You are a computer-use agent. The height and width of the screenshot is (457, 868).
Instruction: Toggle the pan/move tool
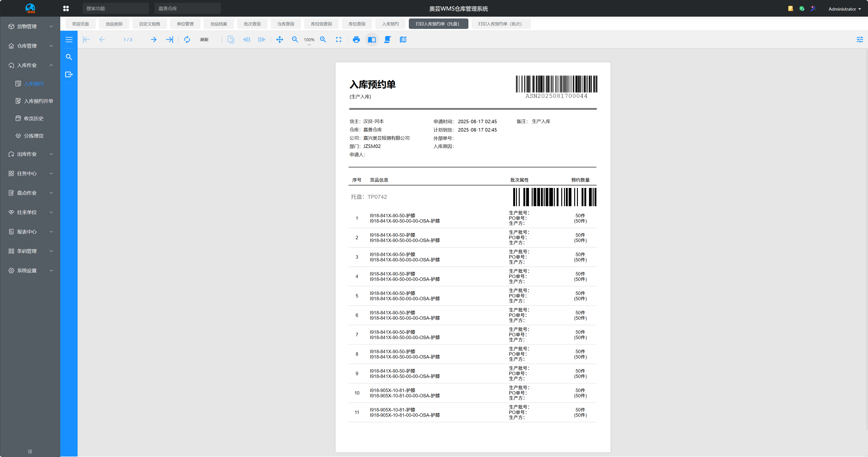(x=279, y=40)
